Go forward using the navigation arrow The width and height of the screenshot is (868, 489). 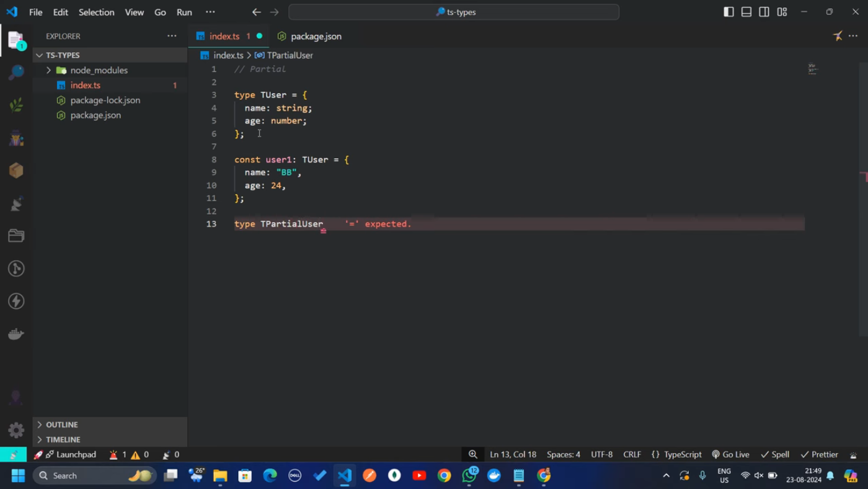click(275, 12)
